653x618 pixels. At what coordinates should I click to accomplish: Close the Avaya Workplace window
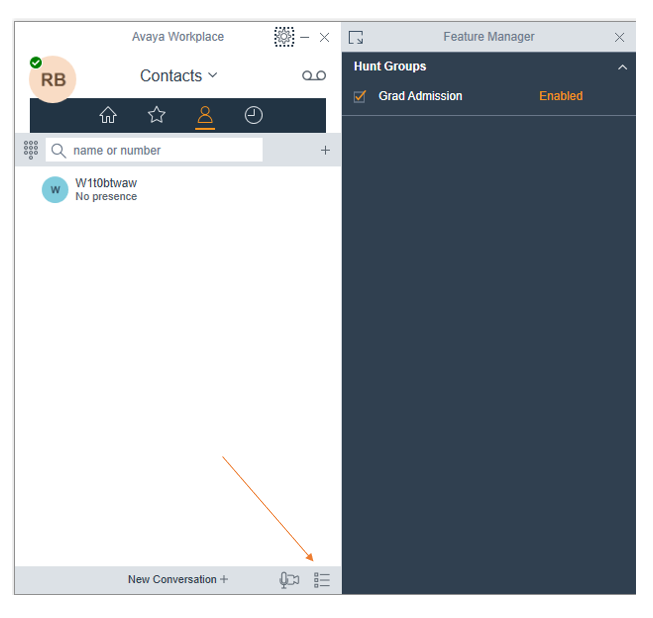(324, 37)
